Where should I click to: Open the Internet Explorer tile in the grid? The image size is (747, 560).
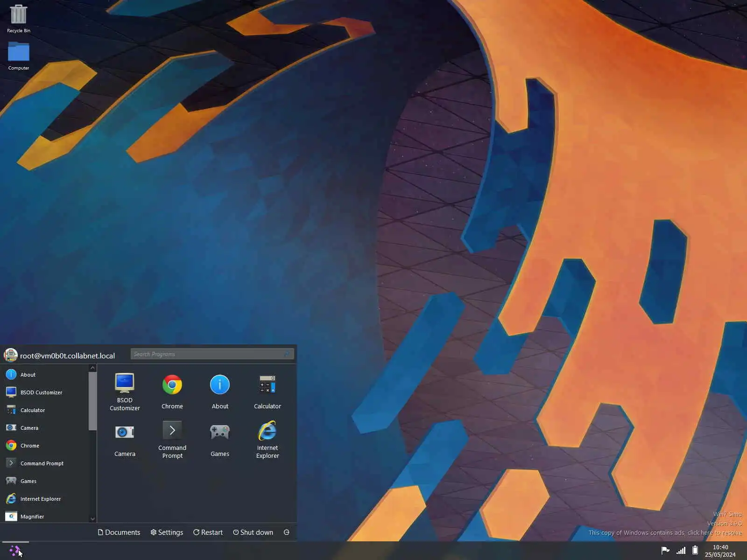tap(268, 440)
